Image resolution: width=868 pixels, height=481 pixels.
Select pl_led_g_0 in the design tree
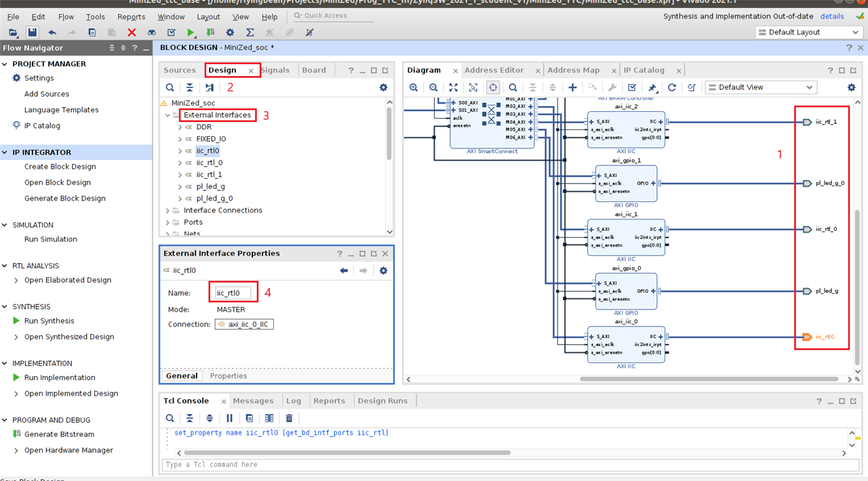coord(214,198)
